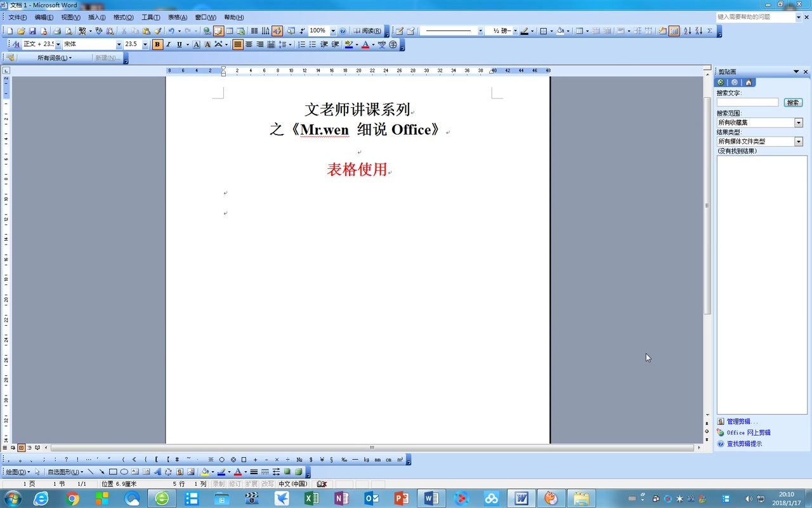Viewport: 812px width, 508px height.
Task: Open the 文件(F) menu
Action: point(18,17)
